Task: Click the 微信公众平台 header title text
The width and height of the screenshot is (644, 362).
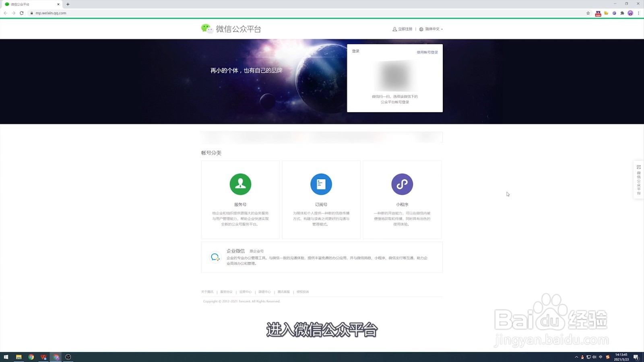Action: click(238, 29)
